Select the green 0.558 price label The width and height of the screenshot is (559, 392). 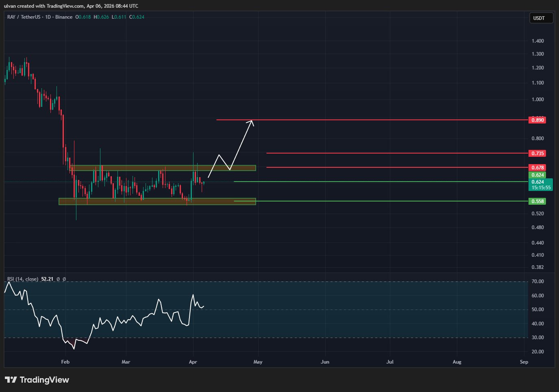(x=537, y=201)
